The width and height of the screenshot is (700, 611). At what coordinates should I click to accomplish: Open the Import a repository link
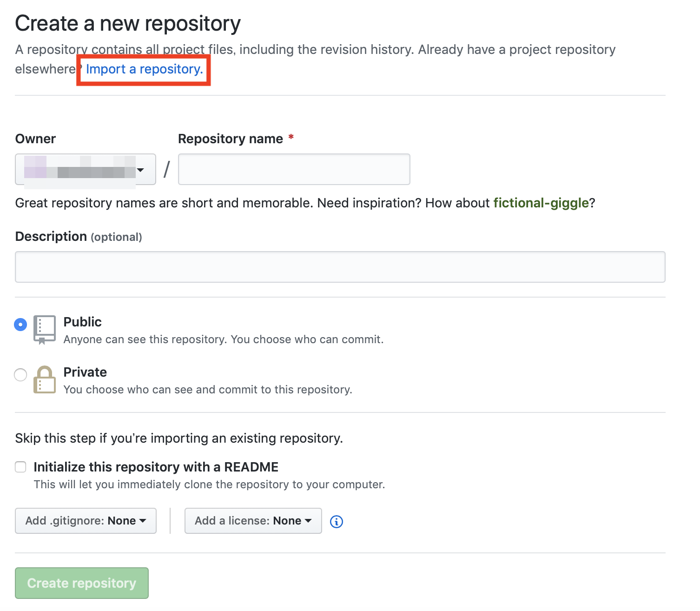click(145, 69)
